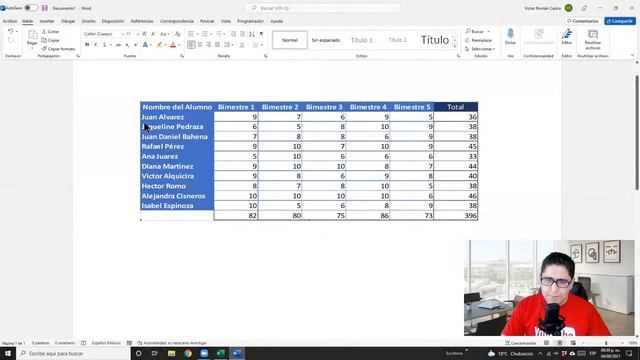Apply superscript formatting
The height and width of the screenshot is (360, 640).
(136, 45)
